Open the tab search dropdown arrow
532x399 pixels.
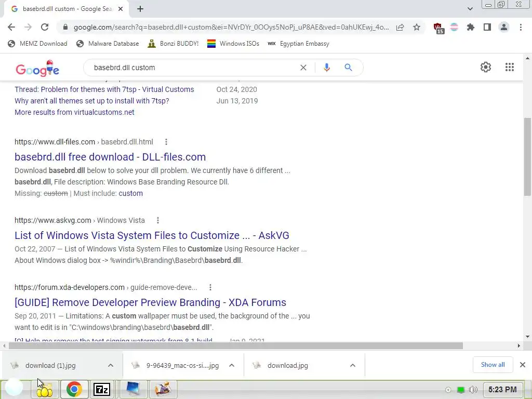[x=470, y=9]
